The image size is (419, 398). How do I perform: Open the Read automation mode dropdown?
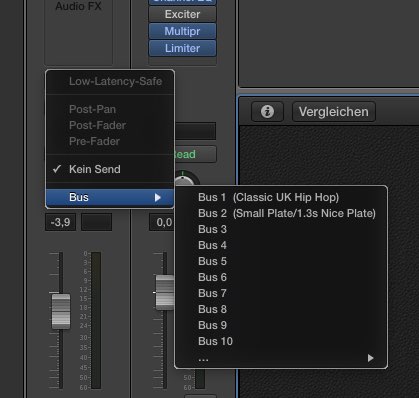tap(195, 154)
